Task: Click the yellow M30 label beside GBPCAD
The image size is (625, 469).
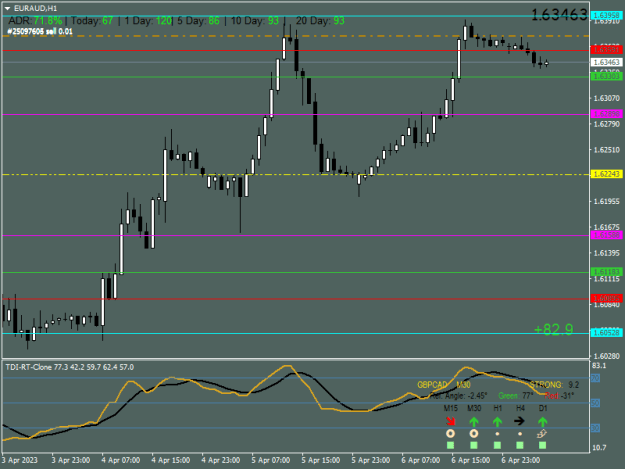Action: 463,385
